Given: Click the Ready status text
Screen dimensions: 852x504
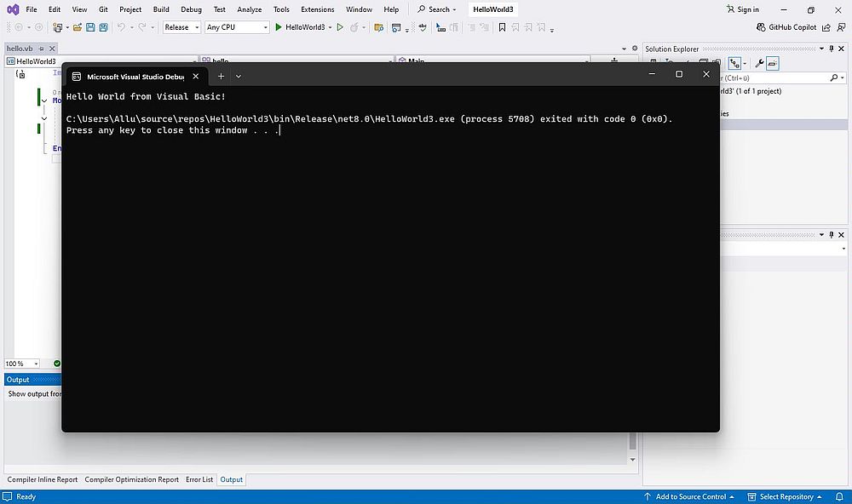Looking at the screenshot, I should (x=26, y=496).
